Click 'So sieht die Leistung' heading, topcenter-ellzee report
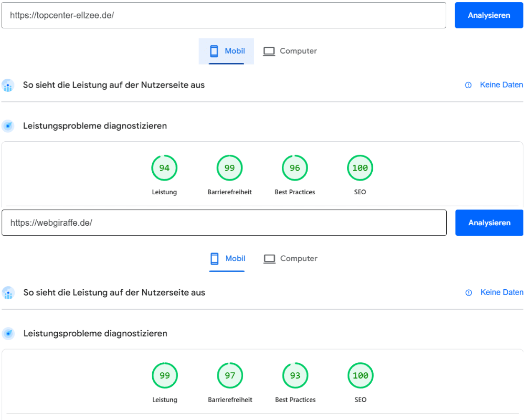This screenshot has height=420, width=525. pos(113,85)
